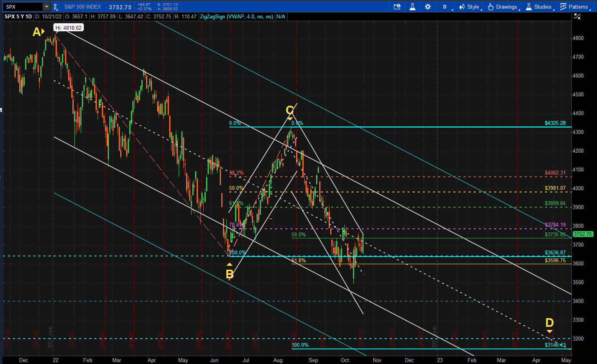This screenshot has height=364, width=597.
Task: Open the Drawings menu
Action: 503,7
